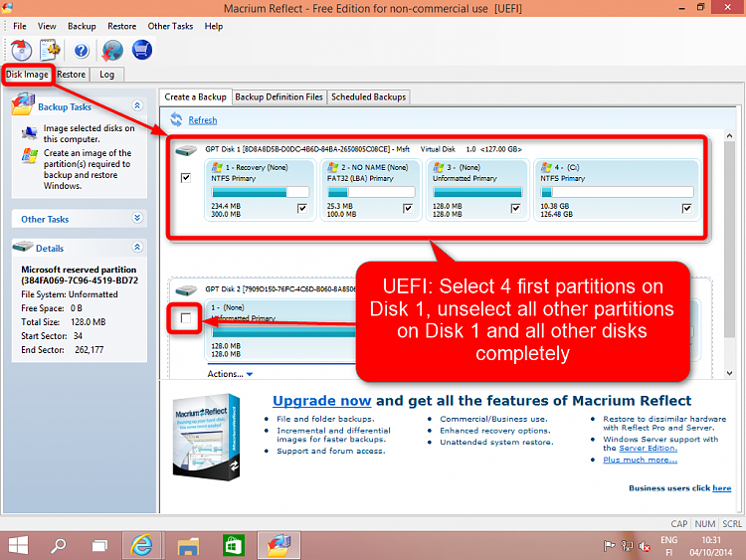The height and width of the screenshot is (560, 746).
Task: Click the Refresh link
Action: click(x=203, y=120)
